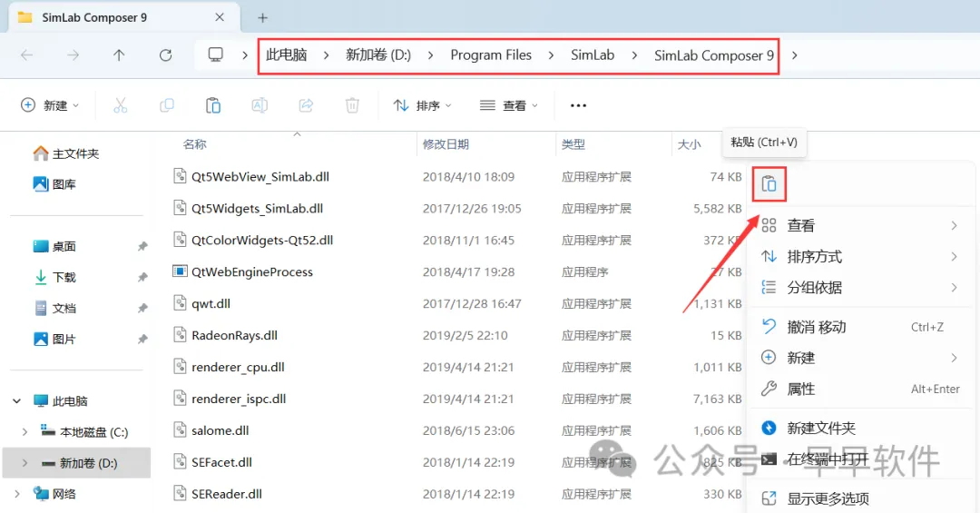Choose 在终端中打开 in context menu

860,459
